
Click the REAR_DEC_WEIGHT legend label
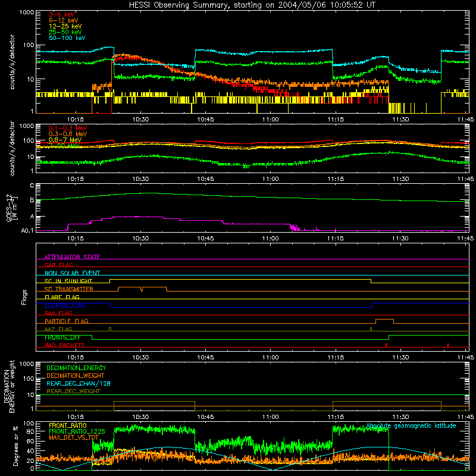tap(73, 392)
